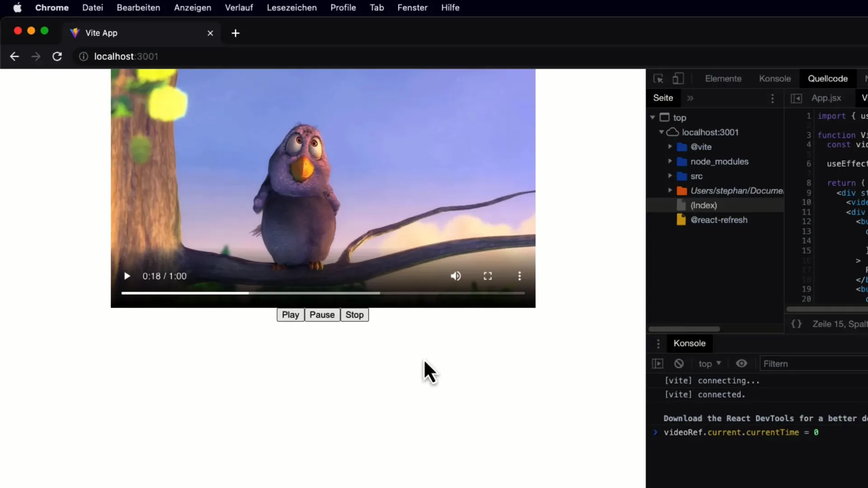Click the Play button in video controls

127,275
